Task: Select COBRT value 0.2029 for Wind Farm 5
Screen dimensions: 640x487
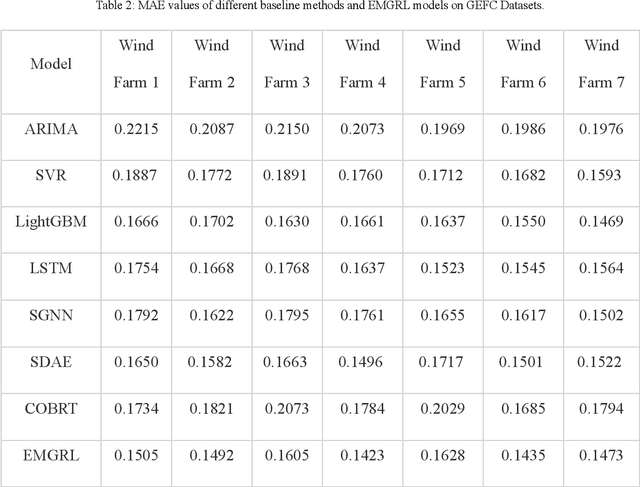Action: click(444, 409)
